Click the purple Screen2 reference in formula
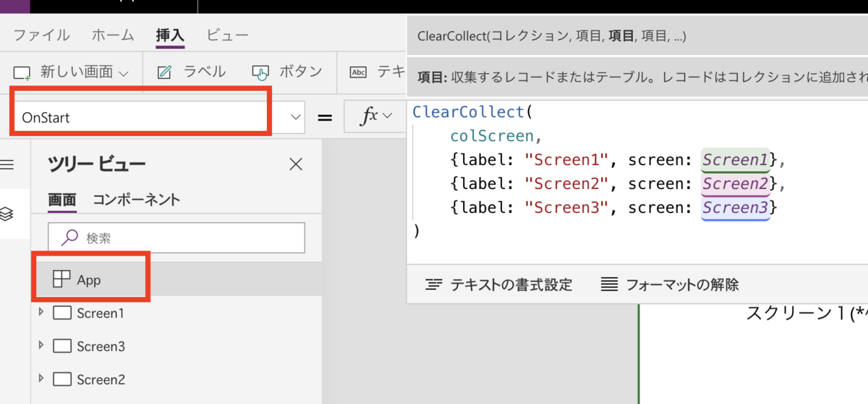This screenshot has height=404, width=868. [x=736, y=184]
